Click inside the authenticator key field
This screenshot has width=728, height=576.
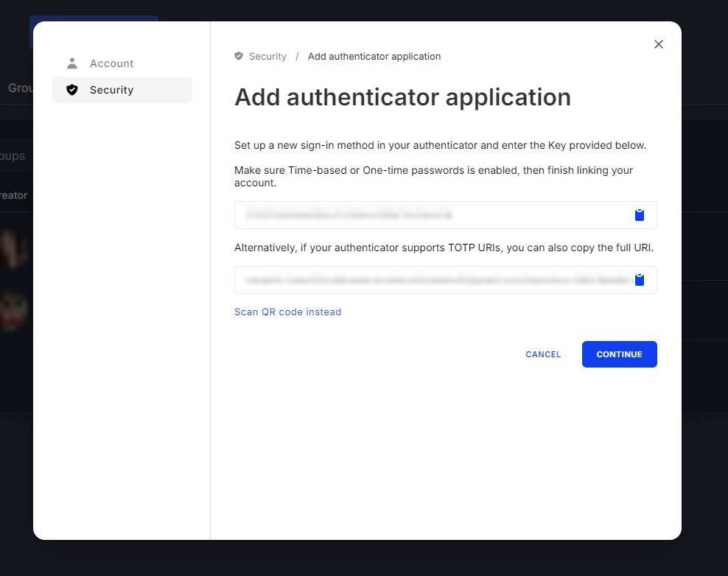pyautogui.click(x=431, y=215)
